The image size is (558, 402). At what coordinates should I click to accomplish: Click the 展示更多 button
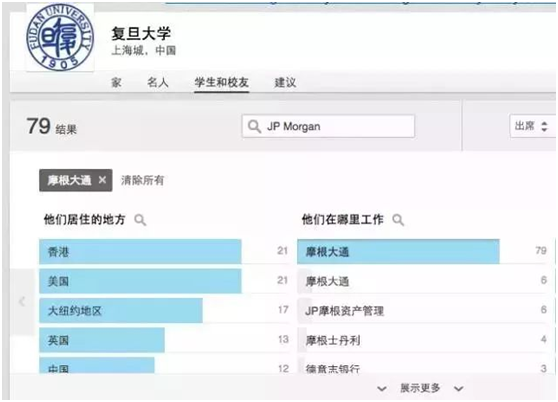[x=420, y=388]
